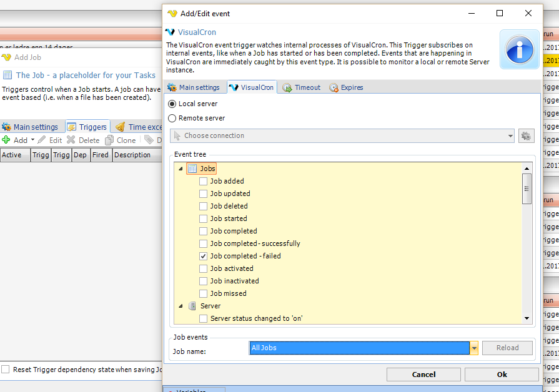Check the Job missed event
This screenshot has height=392, width=559.
(x=203, y=293)
